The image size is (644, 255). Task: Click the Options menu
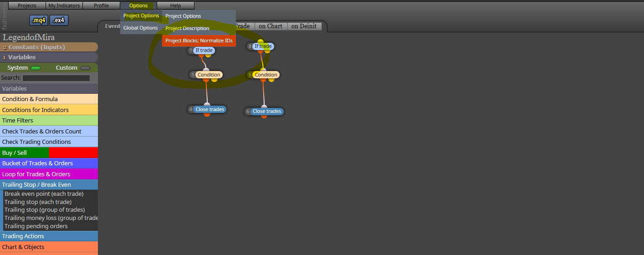tap(138, 5)
